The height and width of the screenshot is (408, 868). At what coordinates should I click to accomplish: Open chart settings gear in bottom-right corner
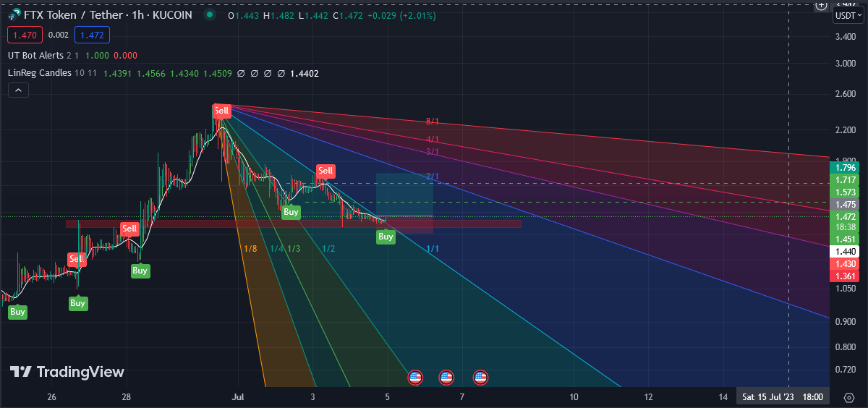click(x=848, y=397)
